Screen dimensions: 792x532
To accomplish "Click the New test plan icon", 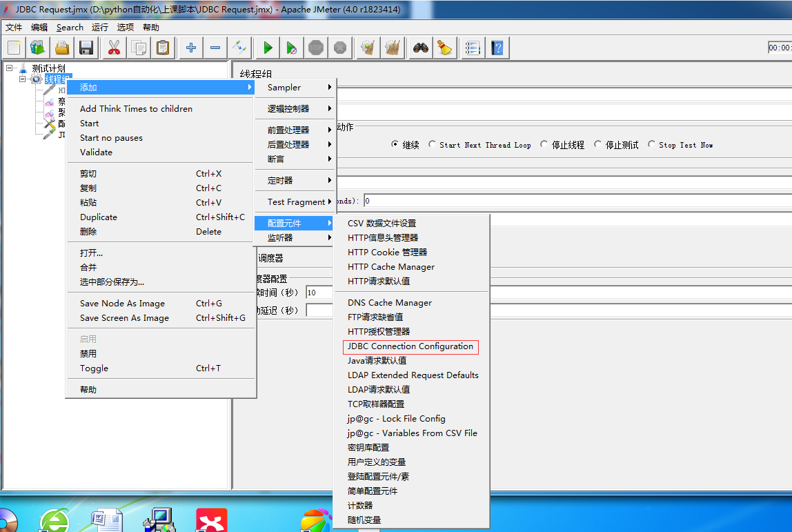I will [14, 48].
